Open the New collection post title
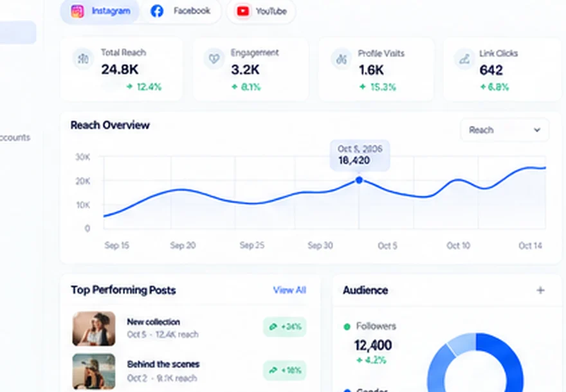The height and width of the screenshot is (392, 566). pos(154,322)
